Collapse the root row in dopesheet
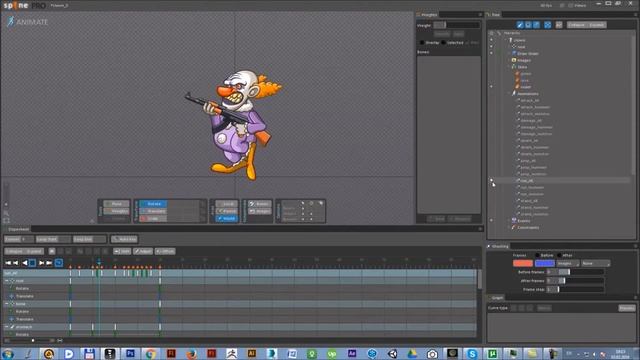 (7, 281)
